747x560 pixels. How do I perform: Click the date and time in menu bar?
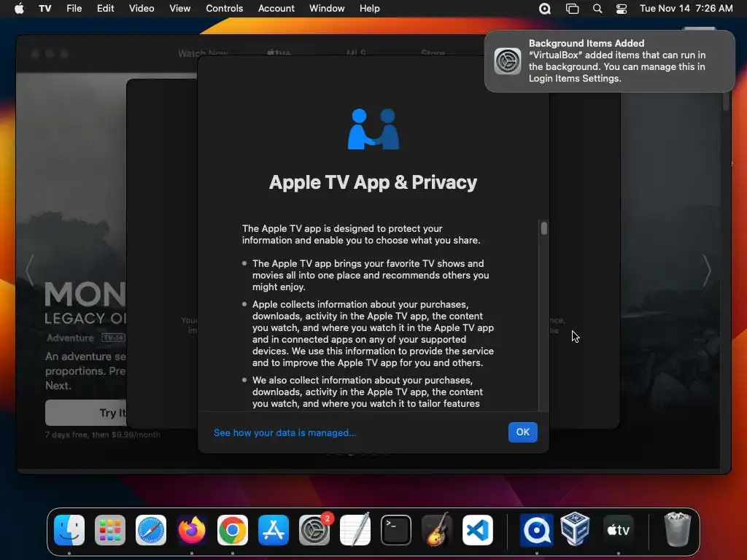click(x=686, y=8)
